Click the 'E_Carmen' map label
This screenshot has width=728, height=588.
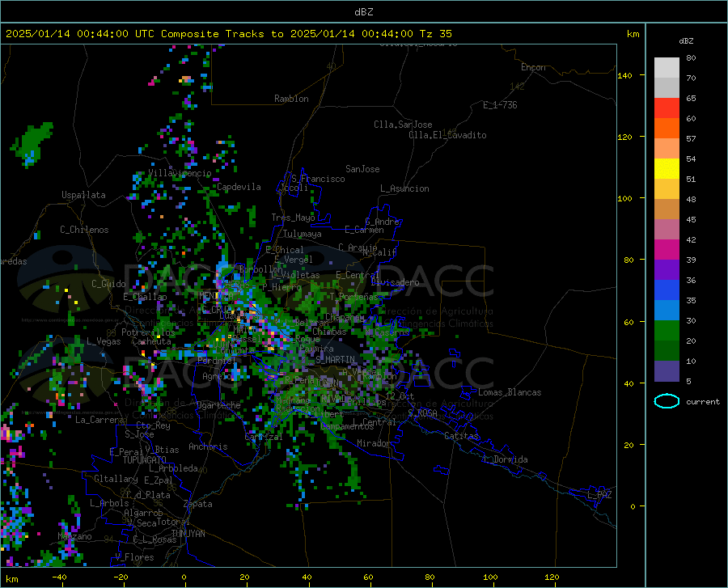[364, 230]
